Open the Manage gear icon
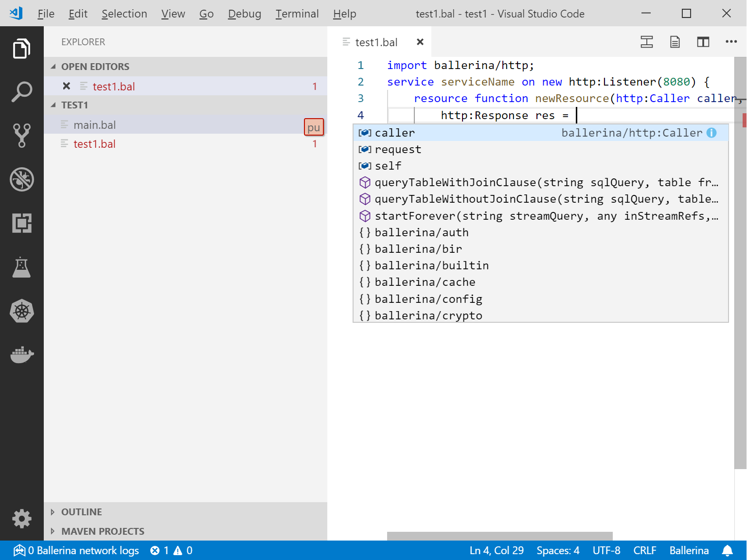This screenshot has height=560, width=747. point(21,519)
